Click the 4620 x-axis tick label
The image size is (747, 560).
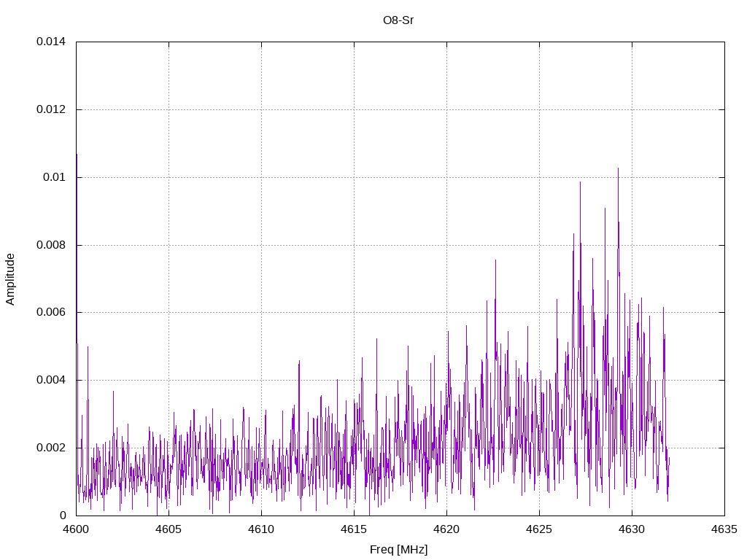pos(447,529)
